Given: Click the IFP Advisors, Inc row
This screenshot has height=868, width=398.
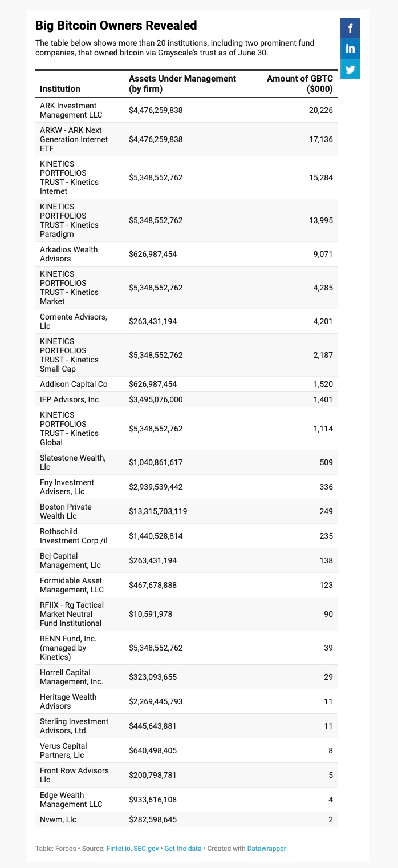Looking at the screenshot, I should click(x=186, y=399).
